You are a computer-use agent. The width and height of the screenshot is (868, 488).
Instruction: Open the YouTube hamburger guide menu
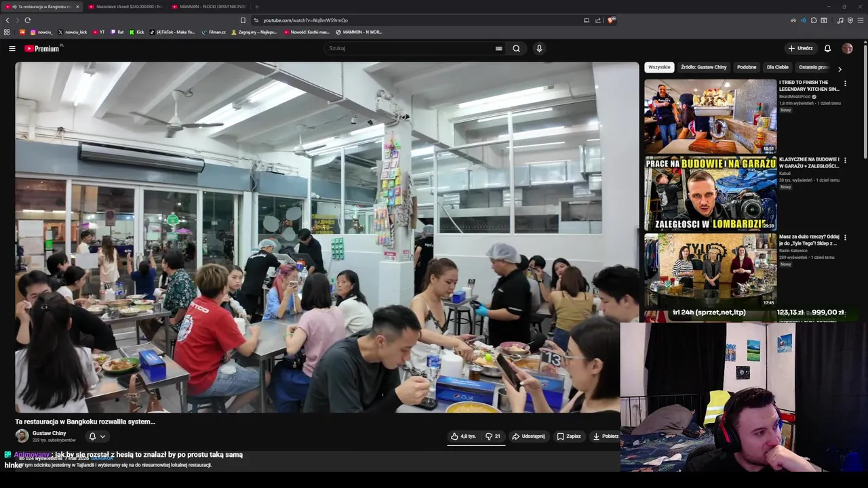(x=12, y=48)
